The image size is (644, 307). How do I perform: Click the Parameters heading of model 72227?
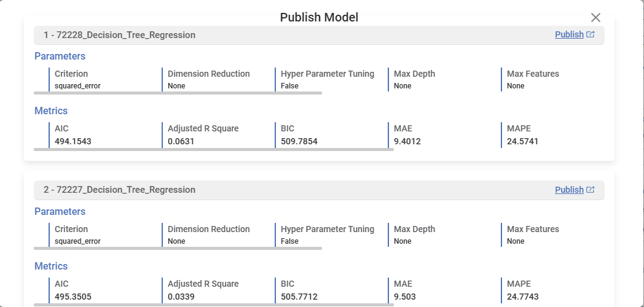tap(60, 212)
